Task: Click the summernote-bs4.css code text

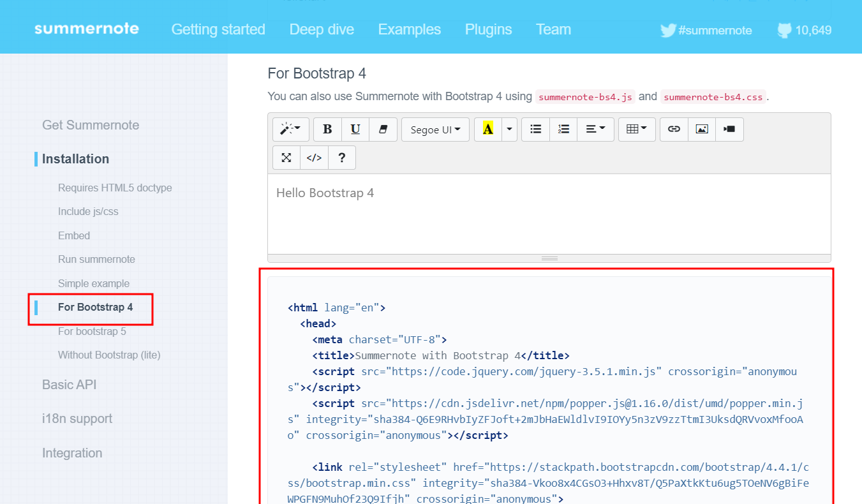Action: tap(713, 97)
